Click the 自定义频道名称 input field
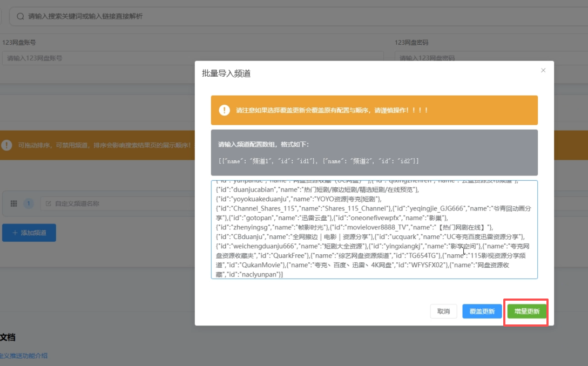Viewport: 588px width, 366px height. tap(119, 204)
